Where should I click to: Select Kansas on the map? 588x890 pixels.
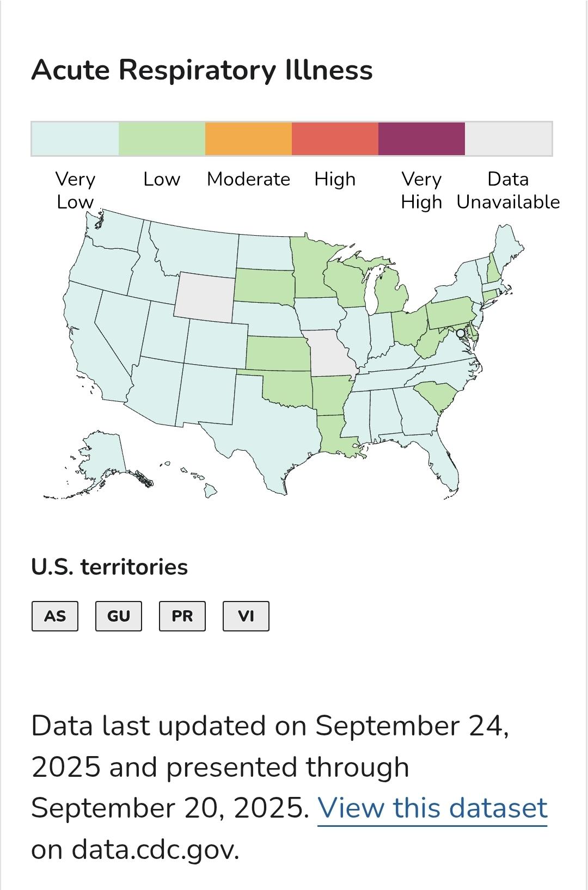click(x=278, y=354)
